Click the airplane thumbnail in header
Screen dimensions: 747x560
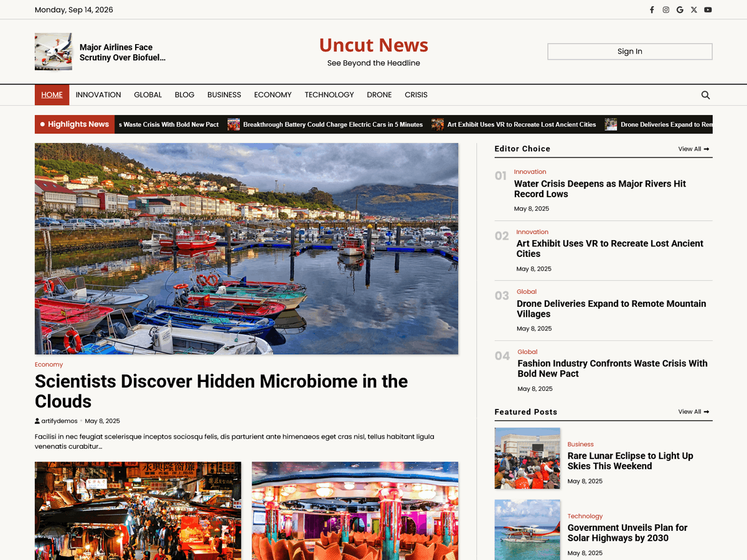tap(54, 52)
